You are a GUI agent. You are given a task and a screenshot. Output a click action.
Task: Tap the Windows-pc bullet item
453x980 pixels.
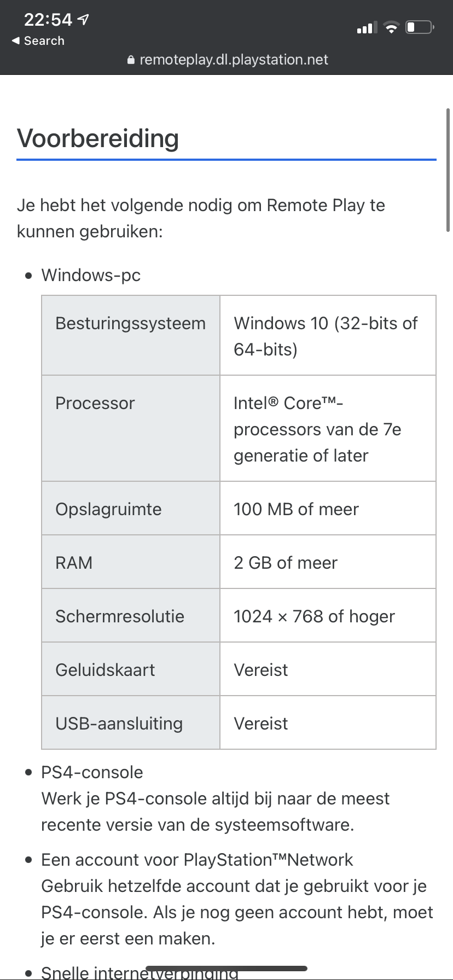pos(91,275)
